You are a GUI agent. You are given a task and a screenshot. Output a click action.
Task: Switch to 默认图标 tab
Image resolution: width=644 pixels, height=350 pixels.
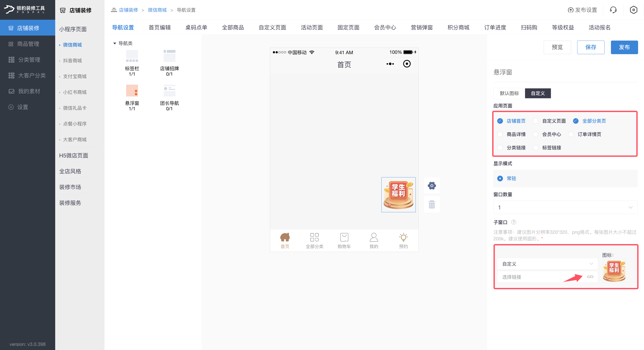[x=509, y=93]
